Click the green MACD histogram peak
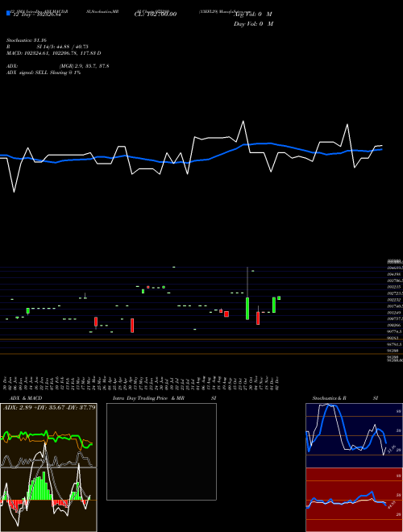 pyautogui.click(x=43, y=486)
